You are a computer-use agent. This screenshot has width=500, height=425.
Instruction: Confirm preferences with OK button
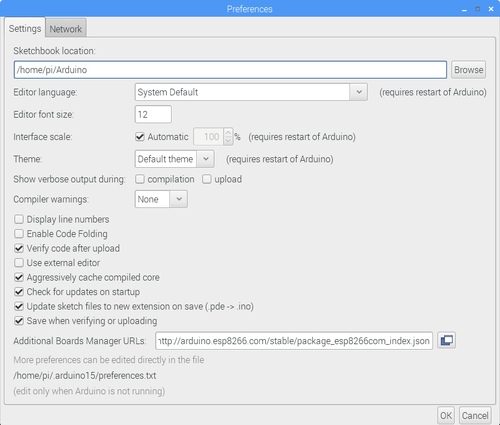[x=446, y=415]
